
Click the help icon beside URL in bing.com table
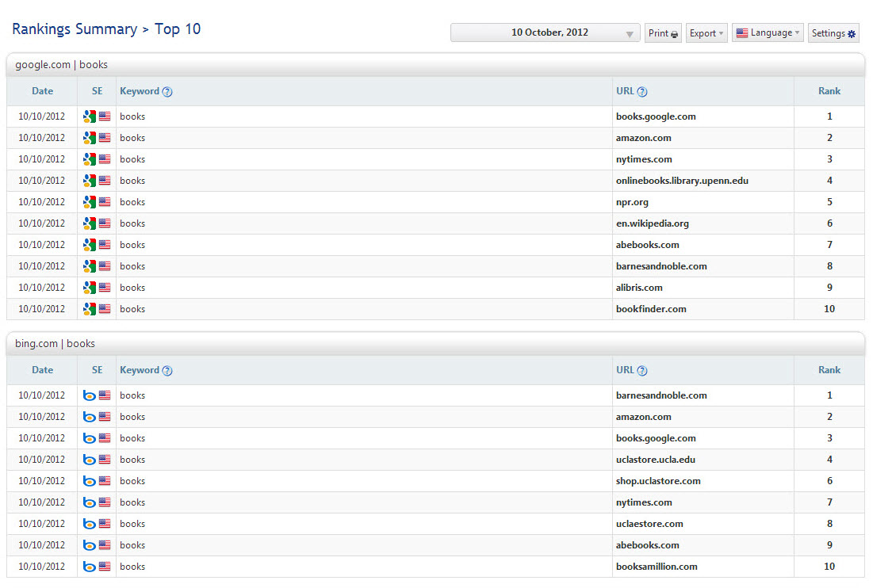coord(642,371)
